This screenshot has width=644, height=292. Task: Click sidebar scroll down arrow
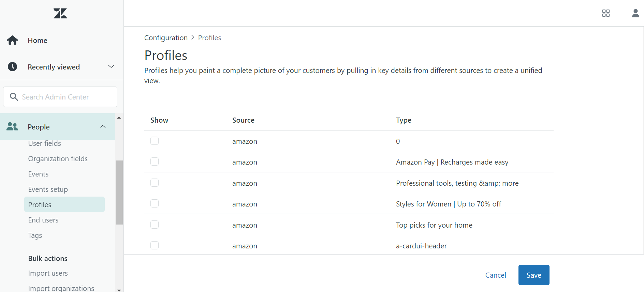pyautogui.click(x=119, y=290)
